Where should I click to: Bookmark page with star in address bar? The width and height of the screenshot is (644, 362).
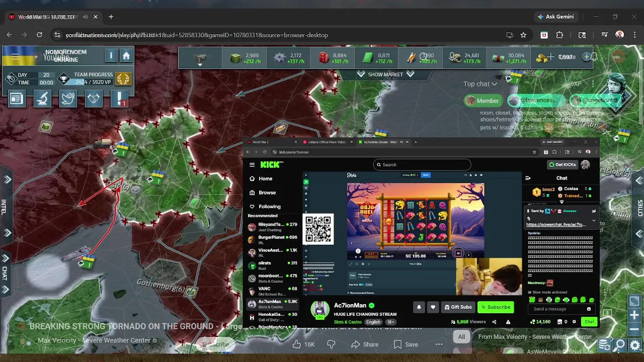pyautogui.click(x=523, y=35)
